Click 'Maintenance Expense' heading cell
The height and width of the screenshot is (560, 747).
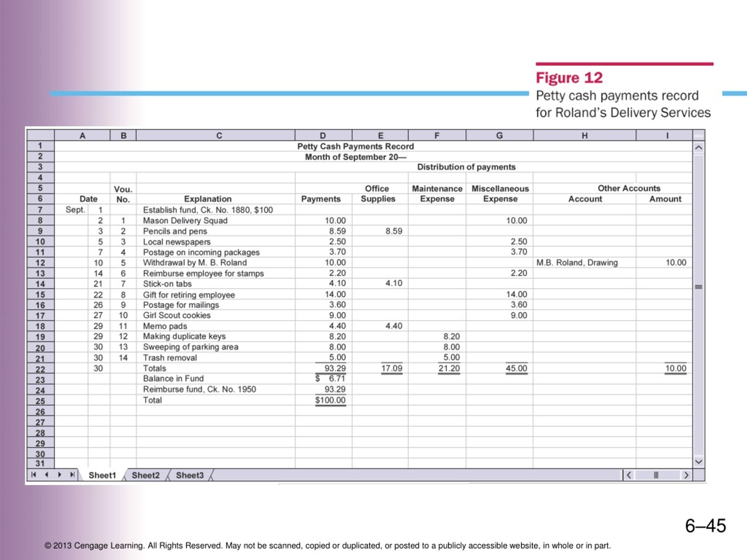pyautogui.click(x=437, y=194)
